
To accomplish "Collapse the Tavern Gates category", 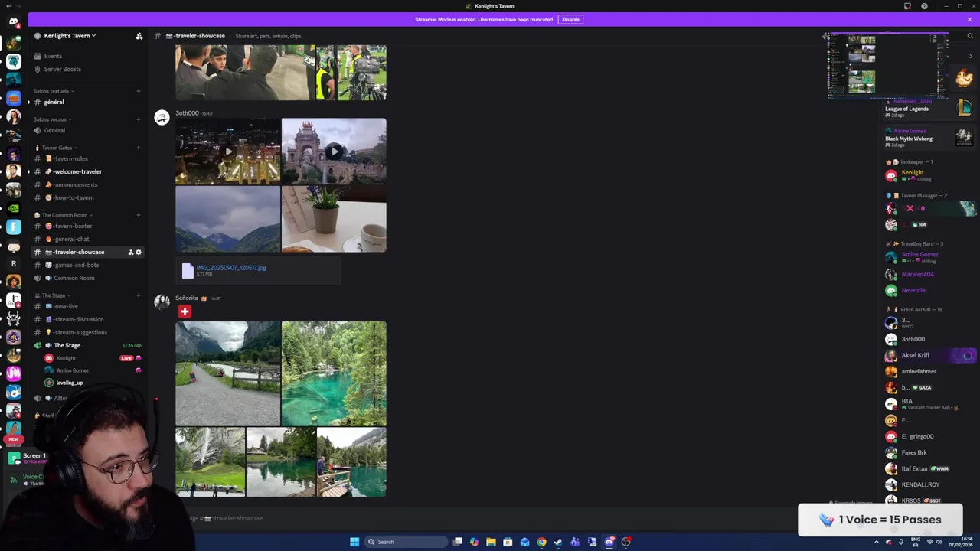I will click(x=59, y=148).
